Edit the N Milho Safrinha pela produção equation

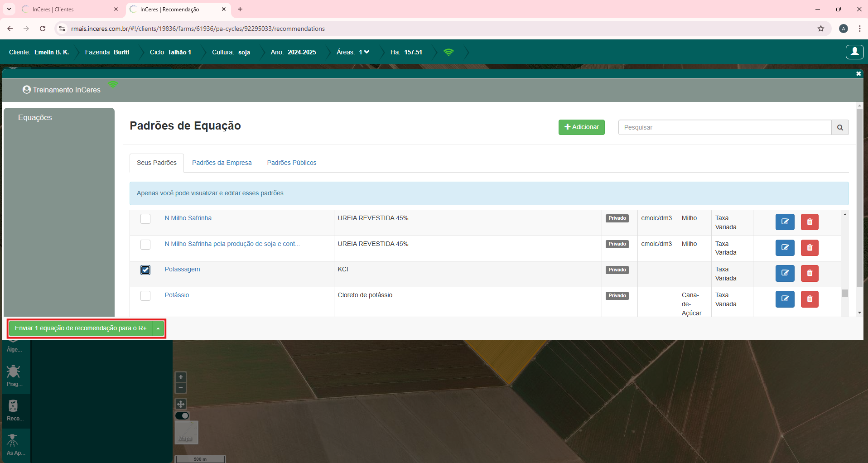pos(785,248)
